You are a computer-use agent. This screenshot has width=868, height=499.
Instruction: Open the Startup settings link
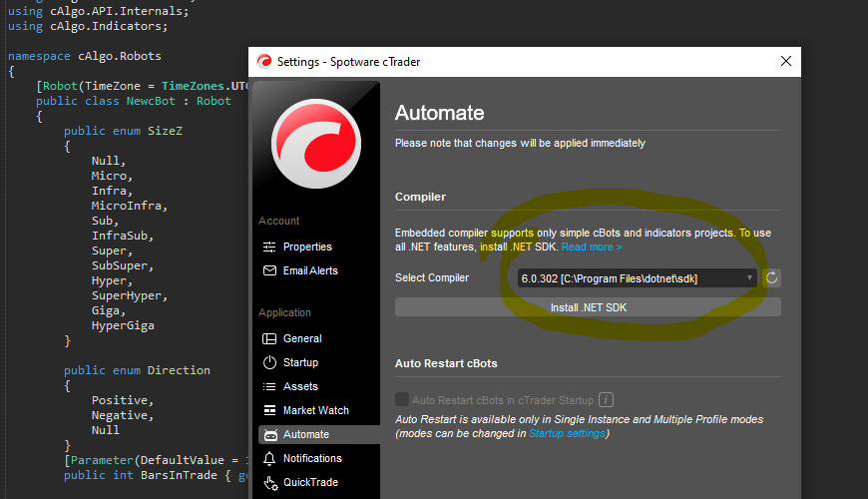[568, 434]
